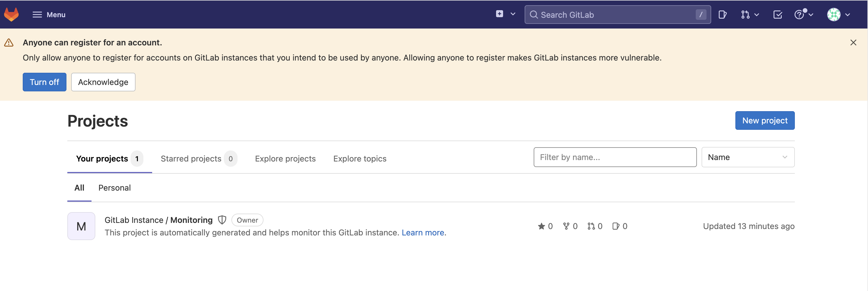Dismiss the registration warning banner
This screenshot has height=291, width=868.
pos(853,42)
